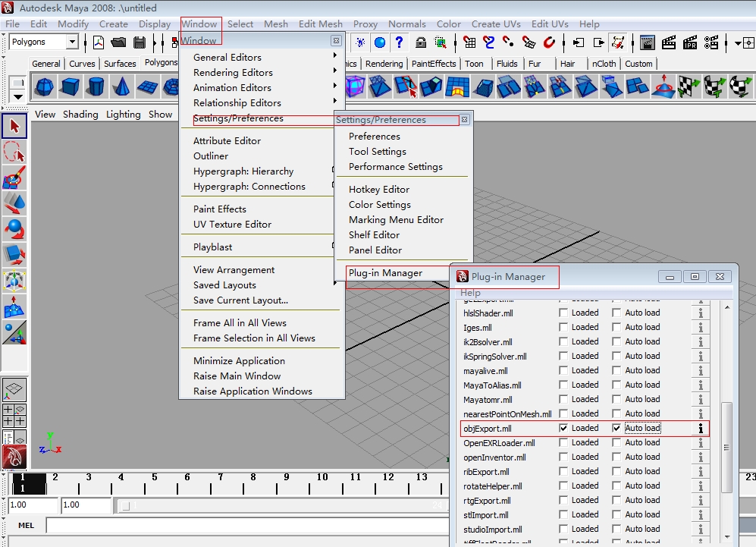Check Loaded for Mayatomr.mll
This screenshot has height=547, width=756.
pyautogui.click(x=563, y=399)
